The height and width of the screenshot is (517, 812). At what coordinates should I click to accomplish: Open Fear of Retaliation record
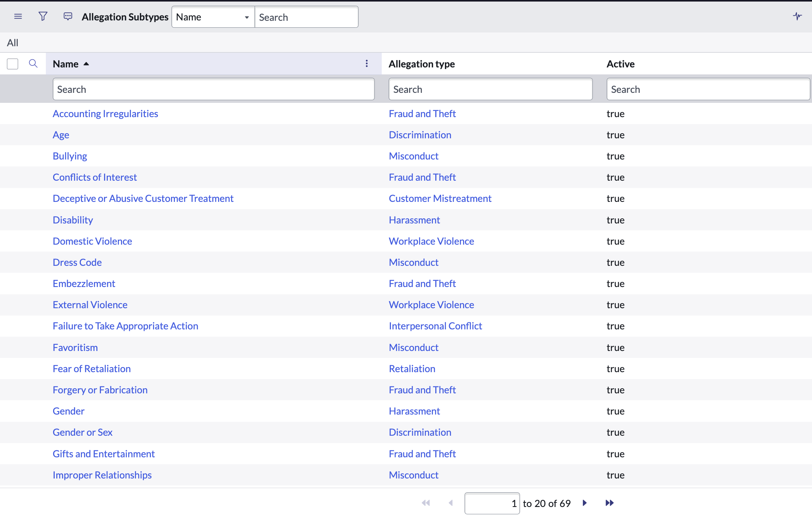[x=92, y=369]
